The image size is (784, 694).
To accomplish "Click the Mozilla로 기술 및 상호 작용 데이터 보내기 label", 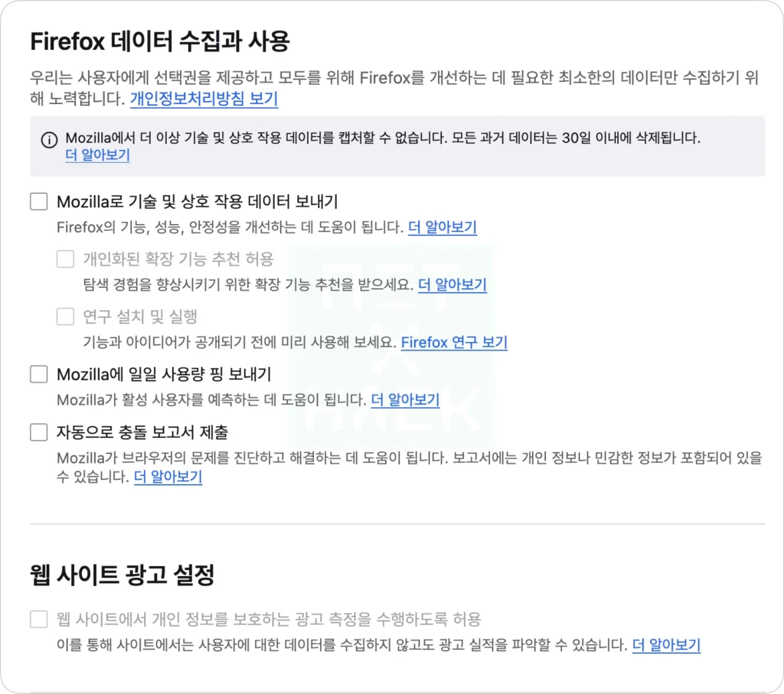I will [198, 202].
